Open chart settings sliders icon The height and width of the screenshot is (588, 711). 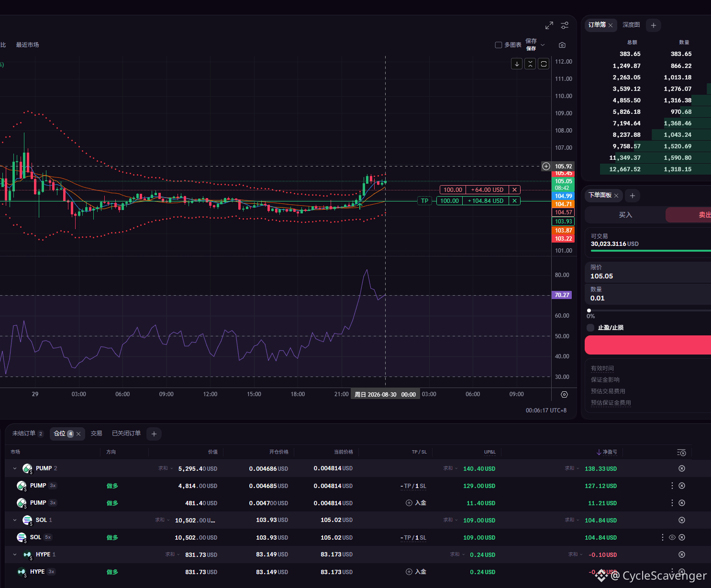(565, 25)
